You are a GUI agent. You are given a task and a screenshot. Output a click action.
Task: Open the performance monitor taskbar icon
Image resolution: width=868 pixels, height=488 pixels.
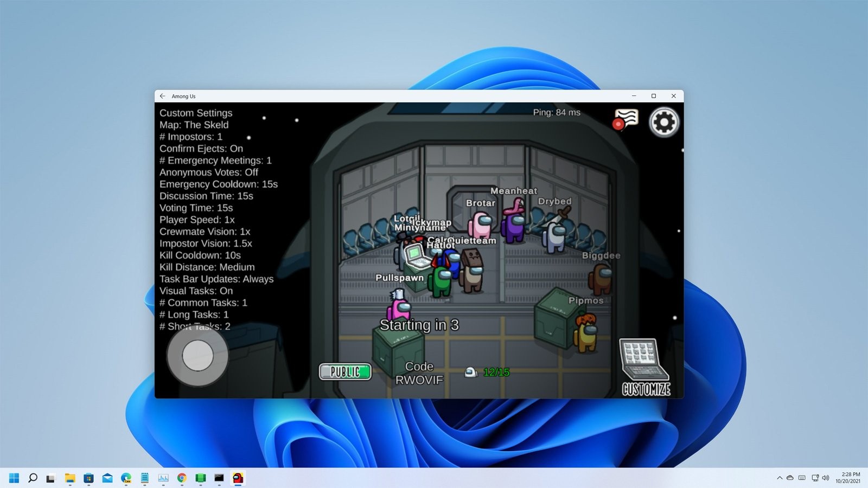[x=163, y=478]
